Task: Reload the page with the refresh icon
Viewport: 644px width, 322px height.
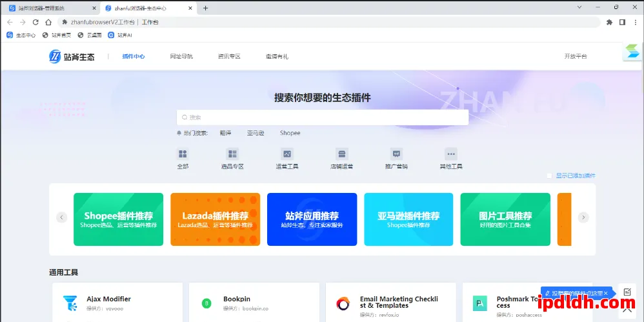Action: click(35, 22)
